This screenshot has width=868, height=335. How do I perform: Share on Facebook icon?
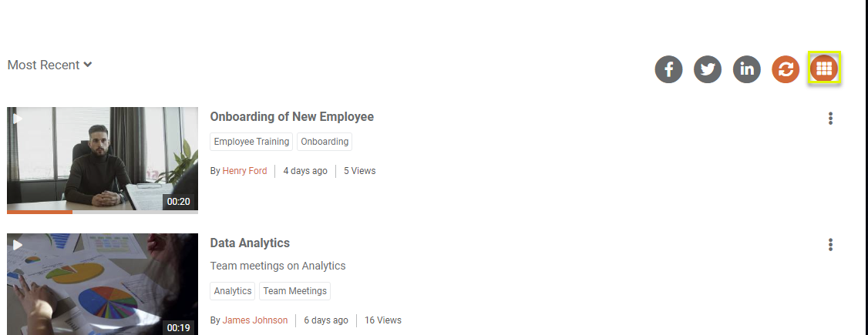click(x=669, y=69)
